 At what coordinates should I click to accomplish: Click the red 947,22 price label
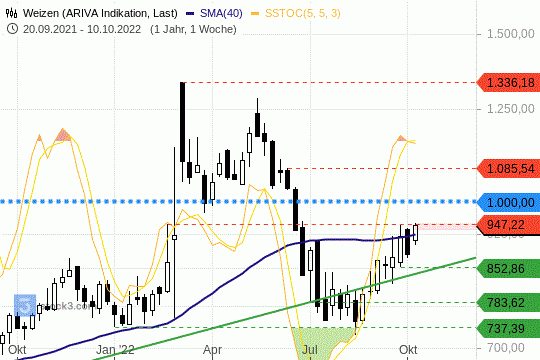coord(508,225)
